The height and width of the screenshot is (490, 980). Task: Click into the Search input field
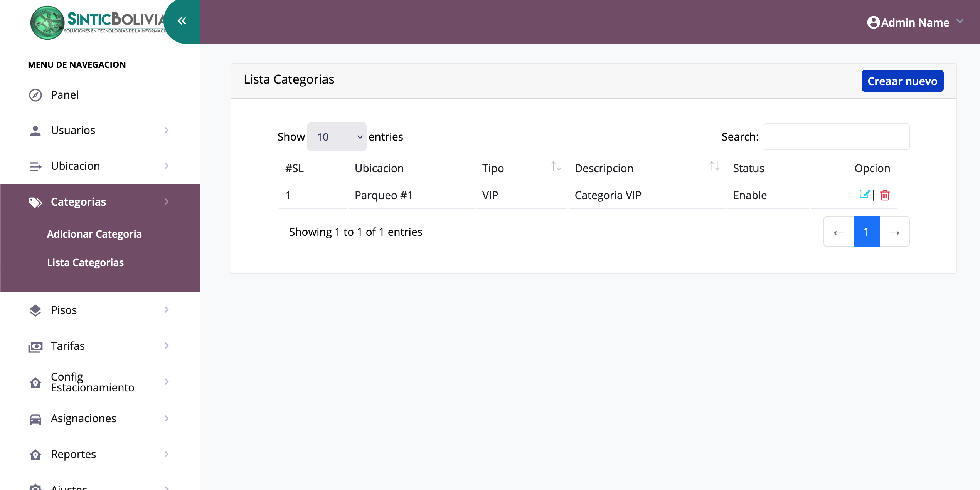(x=836, y=137)
